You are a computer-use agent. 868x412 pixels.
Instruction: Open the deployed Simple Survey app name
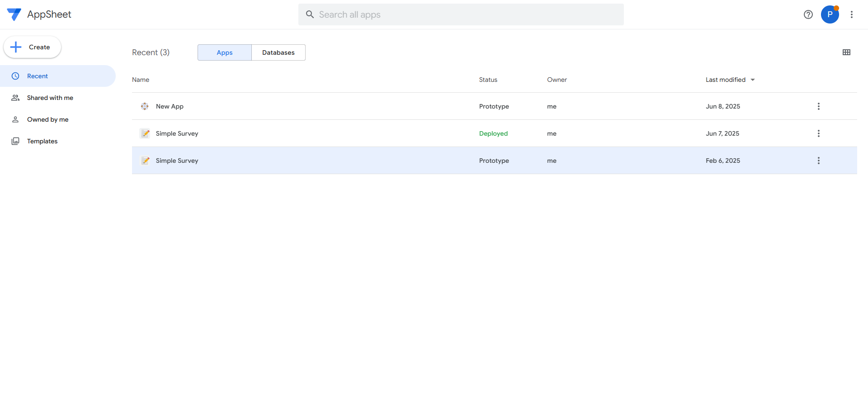click(177, 133)
